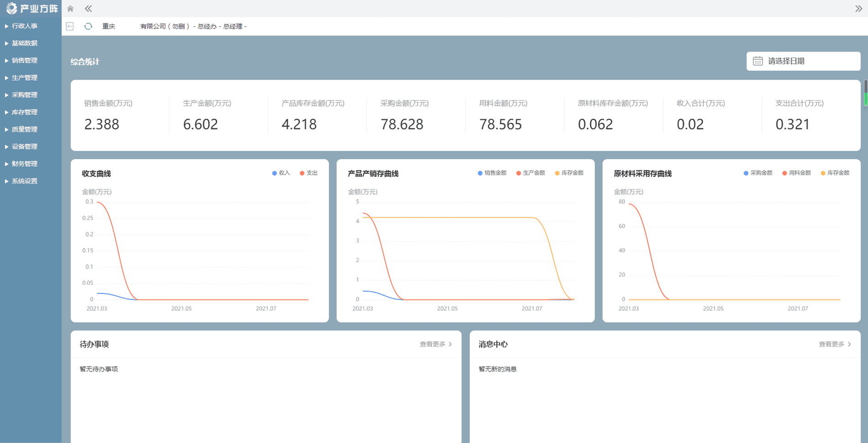Collapse sidebar with double left chevron
This screenshot has width=868, height=443.
coord(88,9)
